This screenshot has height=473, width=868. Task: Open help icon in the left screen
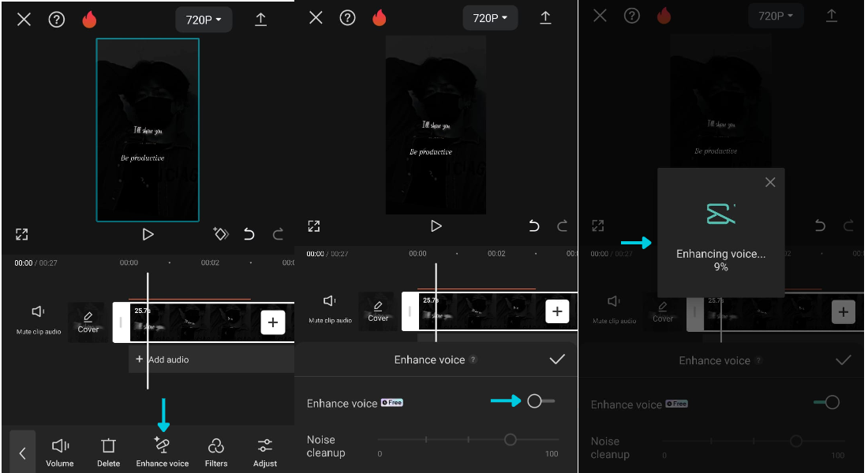point(57,20)
